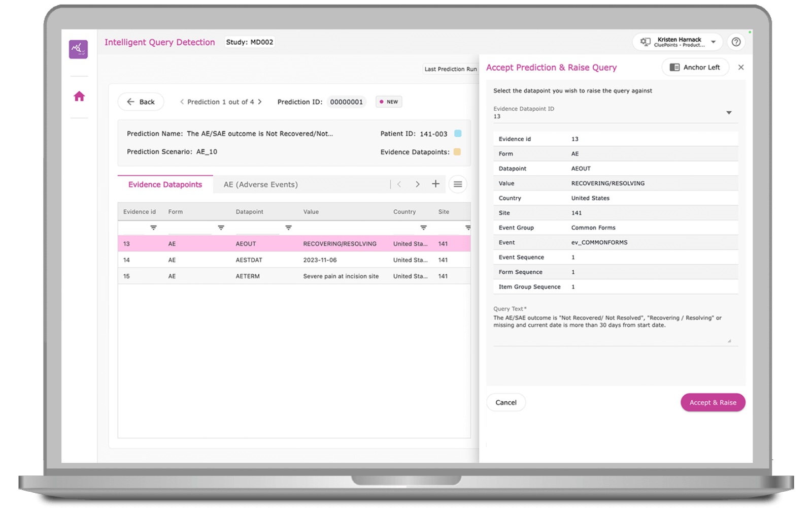The width and height of the screenshot is (812, 508).
Task: Go to next prediction using right chevron
Action: point(260,102)
